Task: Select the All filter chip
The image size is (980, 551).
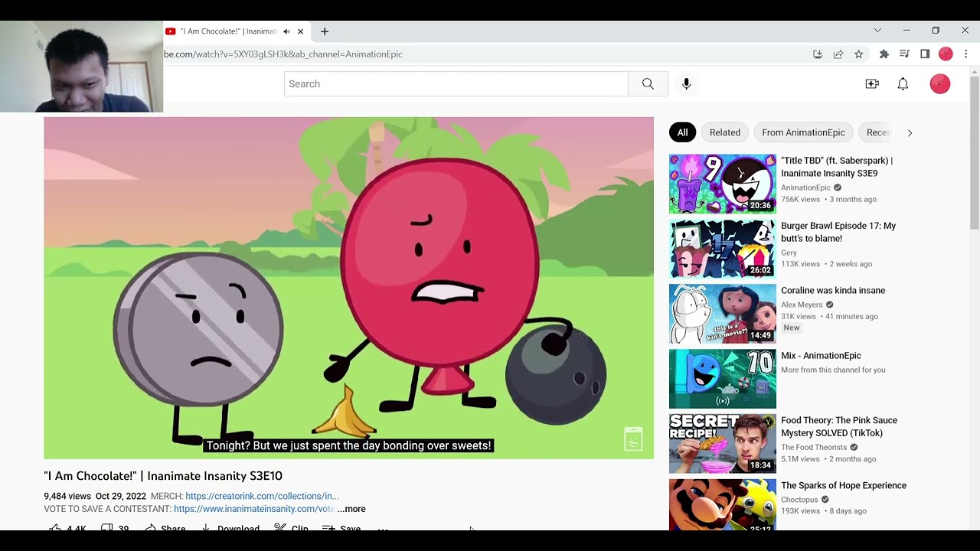Action: click(x=682, y=132)
